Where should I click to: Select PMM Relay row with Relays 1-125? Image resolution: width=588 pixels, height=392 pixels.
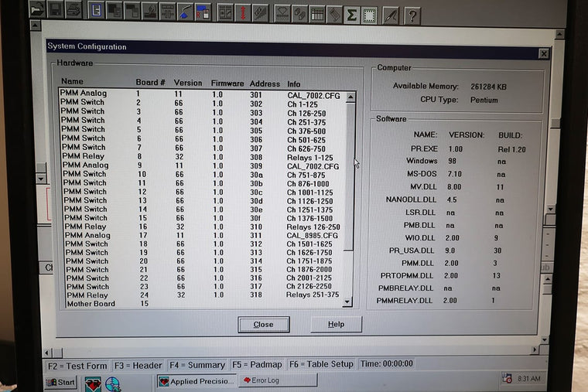coord(203,157)
